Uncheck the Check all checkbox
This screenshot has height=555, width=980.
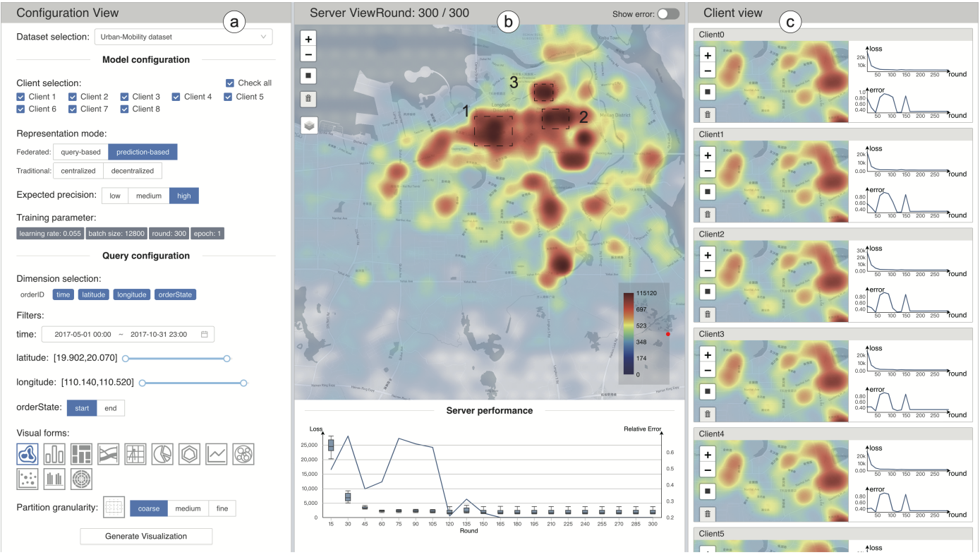coord(230,83)
